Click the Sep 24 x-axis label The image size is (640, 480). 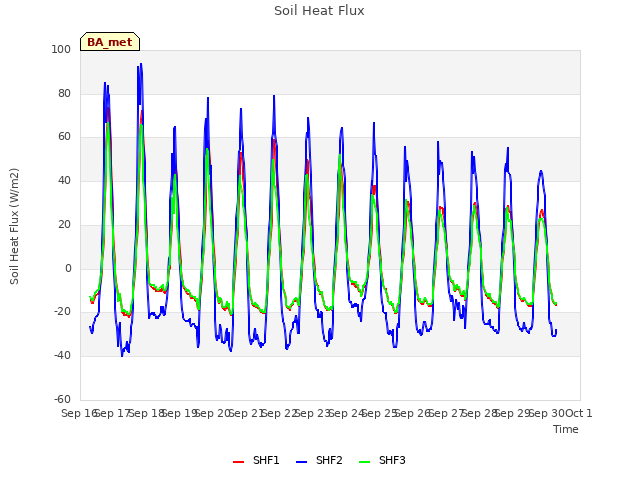[x=347, y=413]
